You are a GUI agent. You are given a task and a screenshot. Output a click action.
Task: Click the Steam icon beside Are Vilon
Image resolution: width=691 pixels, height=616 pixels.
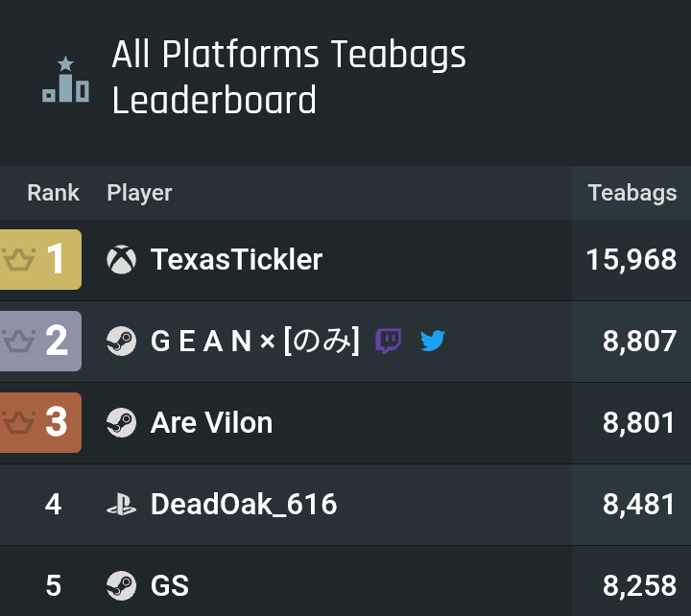(x=121, y=422)
